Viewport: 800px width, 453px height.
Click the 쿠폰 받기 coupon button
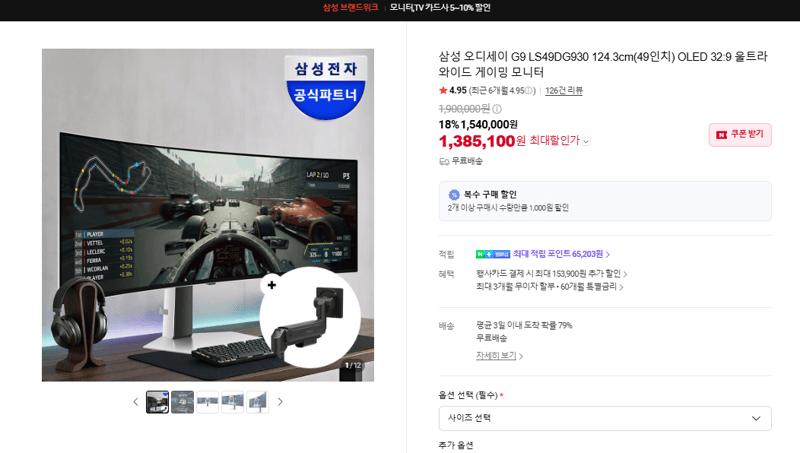click(x=740, y=135)
